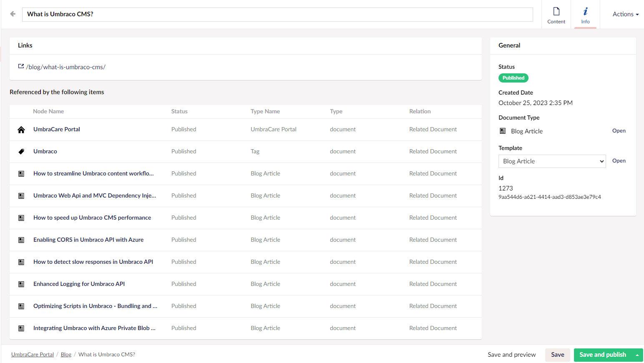Open the Actions dropdown menu

(625, 14)
